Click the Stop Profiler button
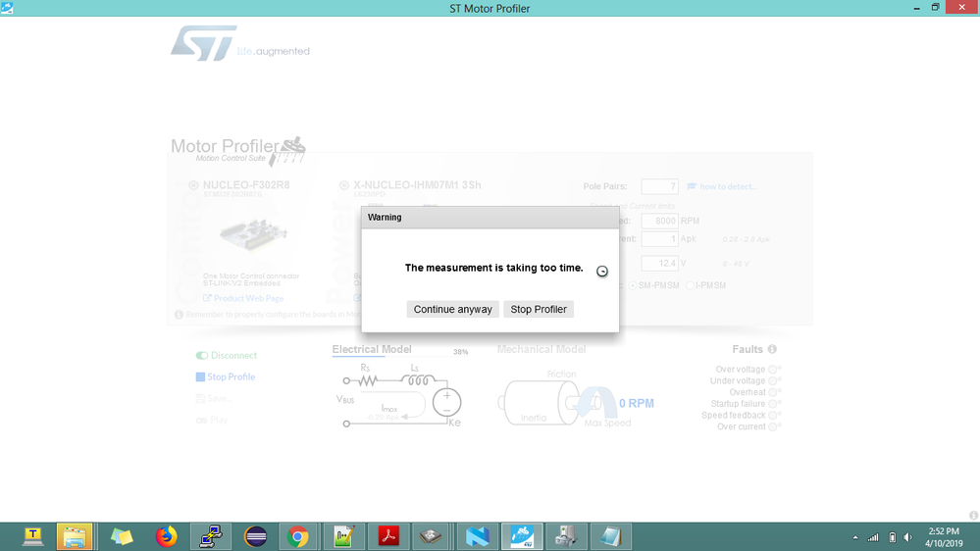 [x=539, y=309]
